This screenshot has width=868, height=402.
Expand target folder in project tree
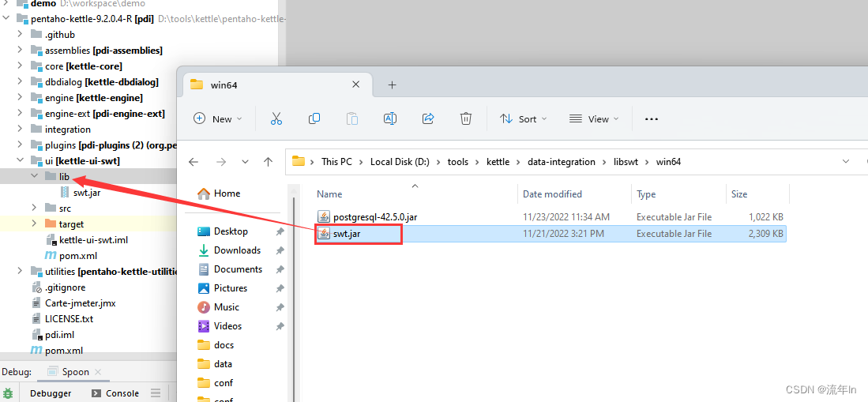[x=34, y=224]
